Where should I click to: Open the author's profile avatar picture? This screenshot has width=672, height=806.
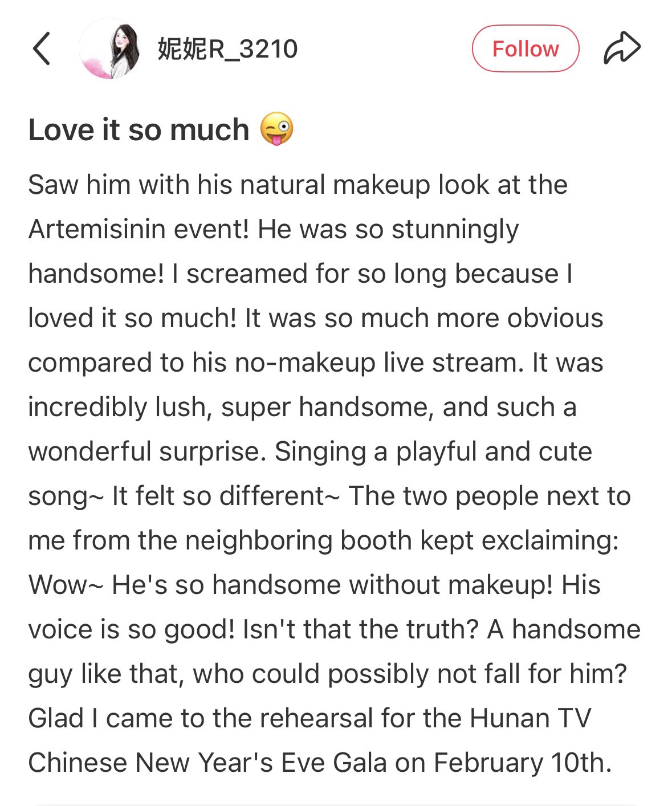(109, 48)
